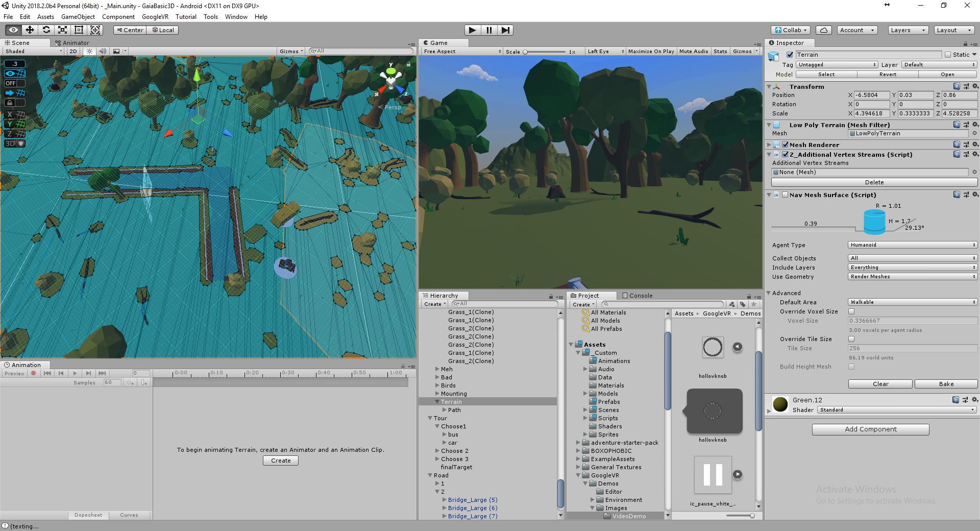Click the Add Component button
Viewport: 980px width, 531px height.
coord(870,429)
